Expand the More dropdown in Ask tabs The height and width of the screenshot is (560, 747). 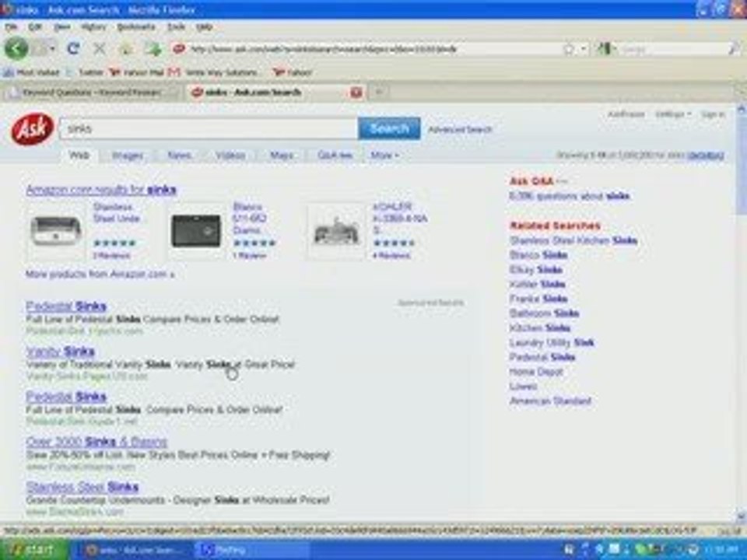[x=384, y=156]
